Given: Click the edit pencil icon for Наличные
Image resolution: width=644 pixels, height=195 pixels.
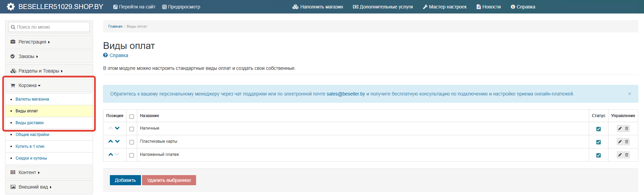Looking at the screenshot, I should coord(620,129).
